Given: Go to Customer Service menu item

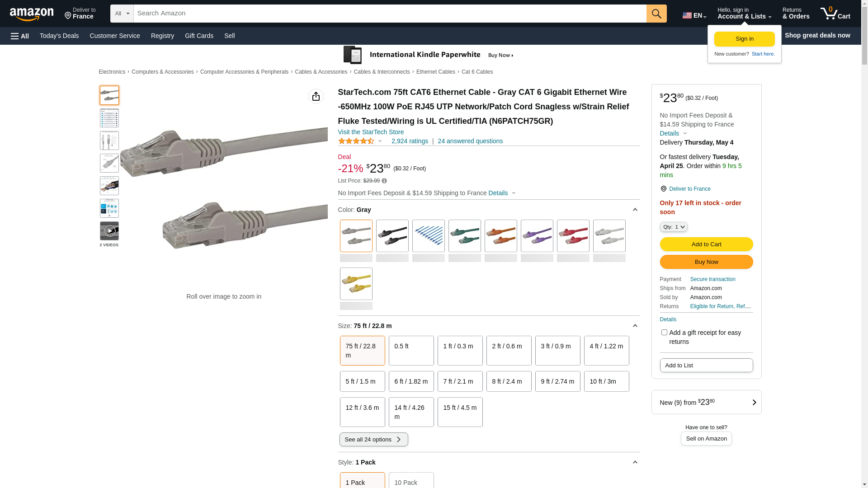Looking at the screenshot, I should pyautogui.click(x=115, y=36).
